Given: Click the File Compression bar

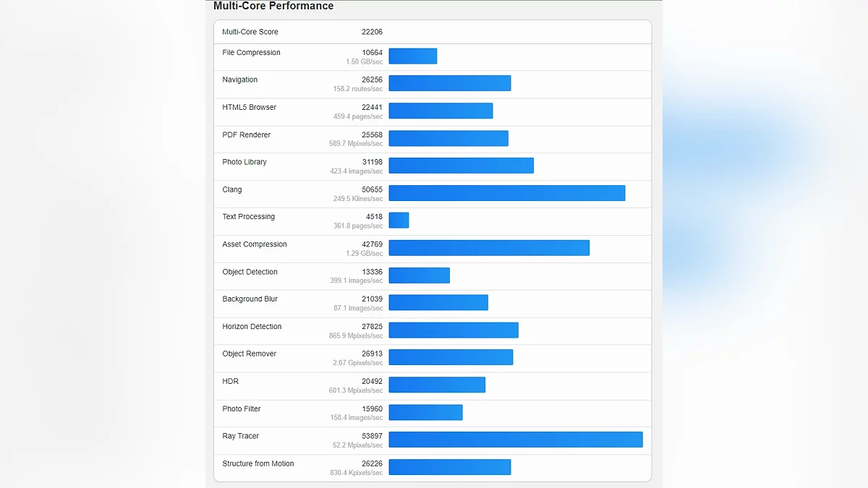Looking at the screenshot, I should click(412, 56).
